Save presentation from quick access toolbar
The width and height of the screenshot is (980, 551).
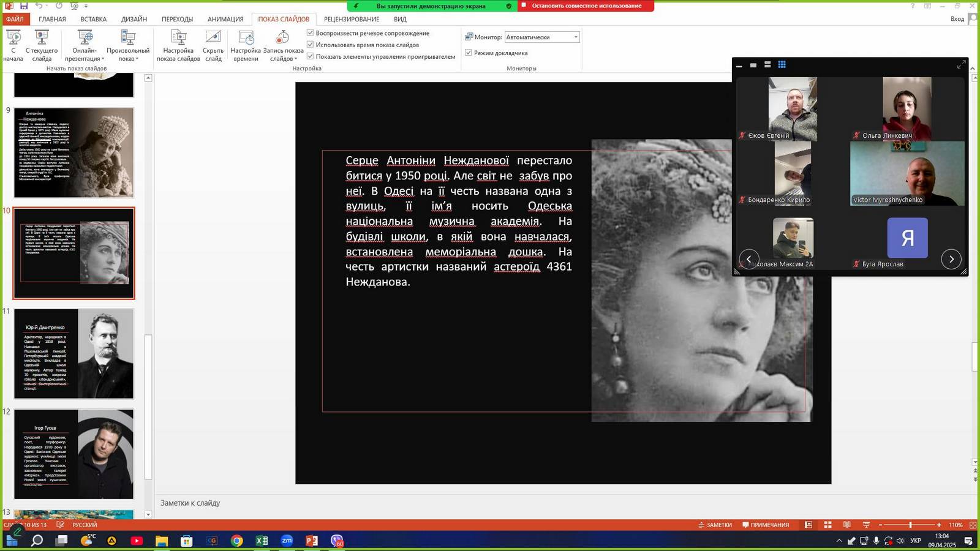pos(23,6)
